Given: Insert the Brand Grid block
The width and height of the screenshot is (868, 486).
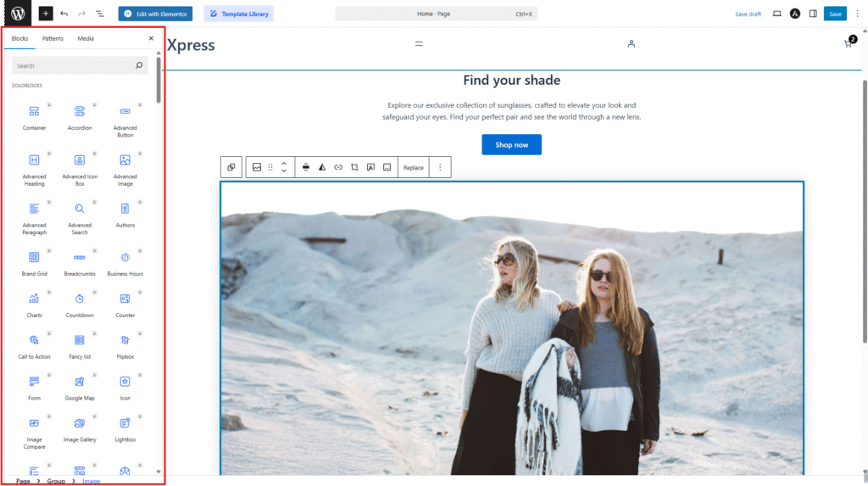Looking at the screenshot, I should point(34,263).
